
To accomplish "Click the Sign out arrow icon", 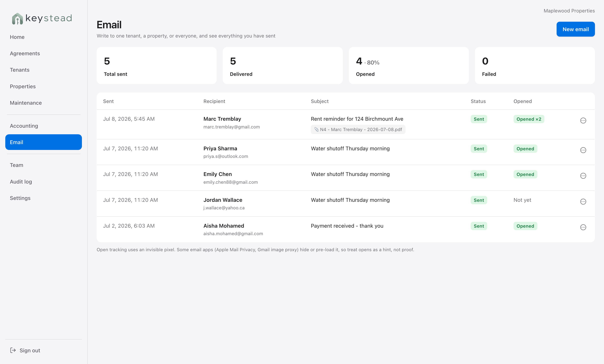I will pos(13,350).
